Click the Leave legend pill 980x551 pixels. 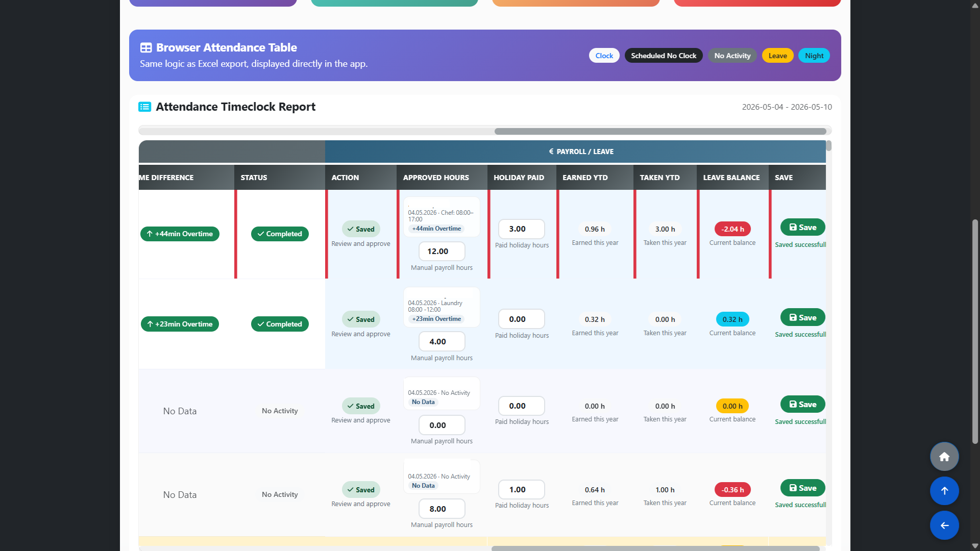(x=778, y=56)
